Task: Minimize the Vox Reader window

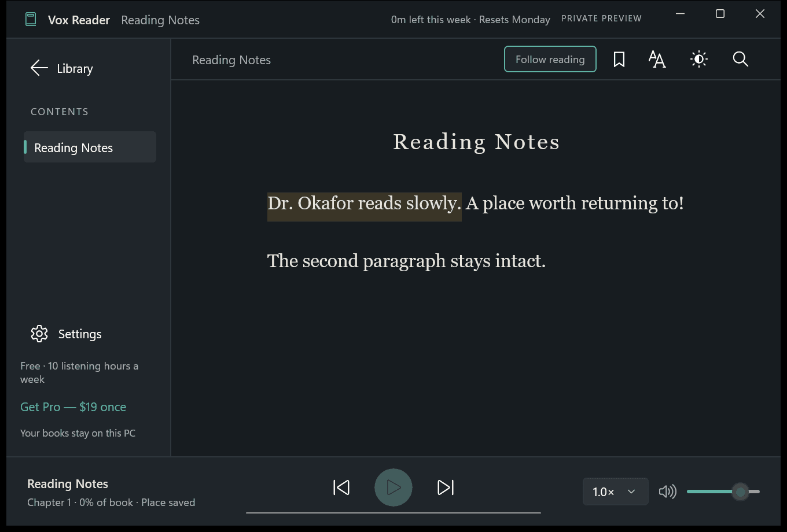Action: [x=681, y=14]
